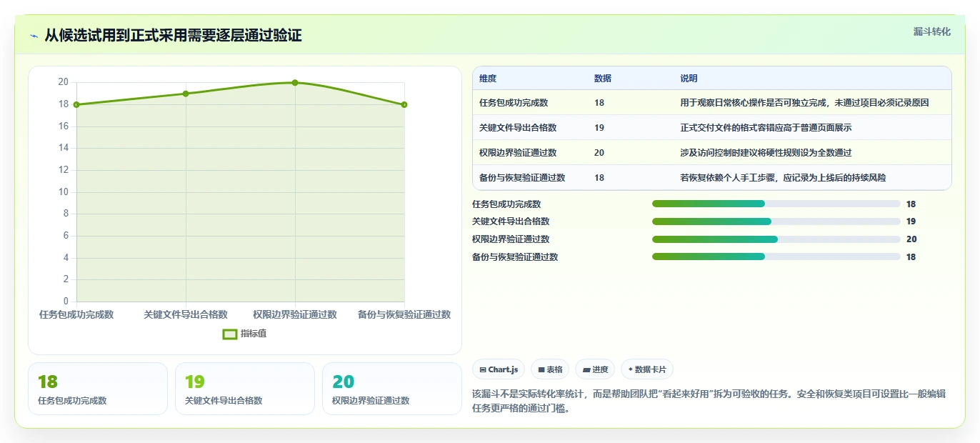This screenshot has height=443, width=980.
Task: Click the 备份与恢复验证通过数 progress bar
Action: (x=776, y=257)
